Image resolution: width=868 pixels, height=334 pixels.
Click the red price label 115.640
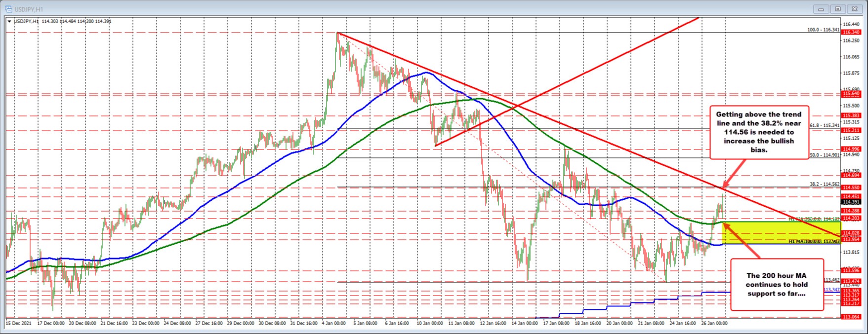pos(851,93)
